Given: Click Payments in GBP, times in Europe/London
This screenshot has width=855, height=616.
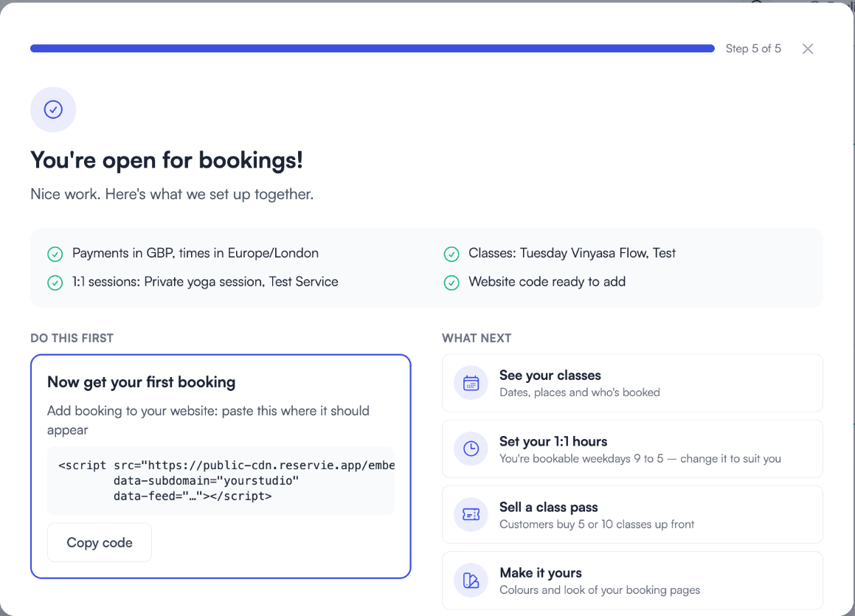Looking at the screenshot, I should (195, 253).
